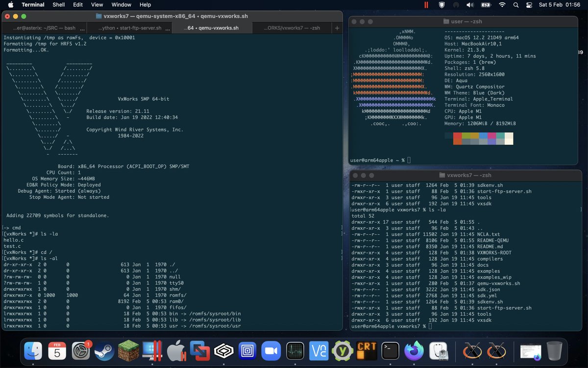588x368 pixels.
Task: Click the shield icon in the menu bar
Action: tap(441, 4)
